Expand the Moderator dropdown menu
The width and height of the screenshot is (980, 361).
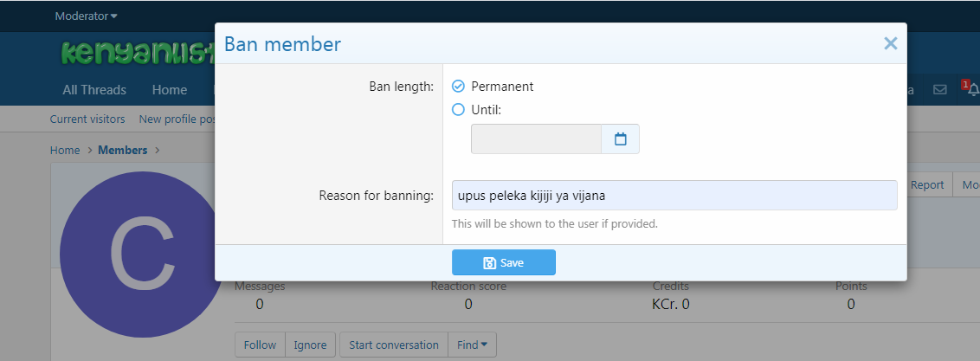click(x=87, y=16)
